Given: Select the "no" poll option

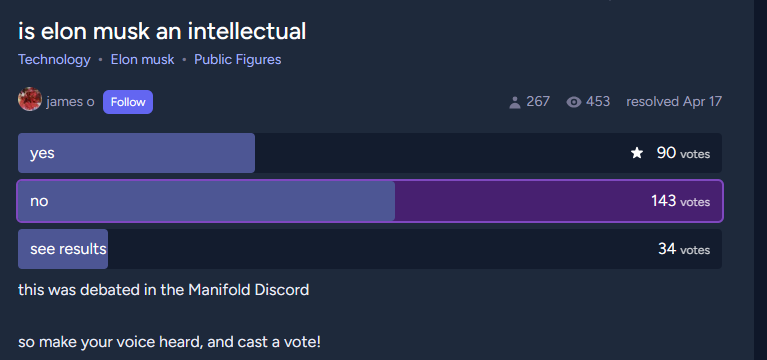Looking at the screenshot, I should click(x=370, y=201).
